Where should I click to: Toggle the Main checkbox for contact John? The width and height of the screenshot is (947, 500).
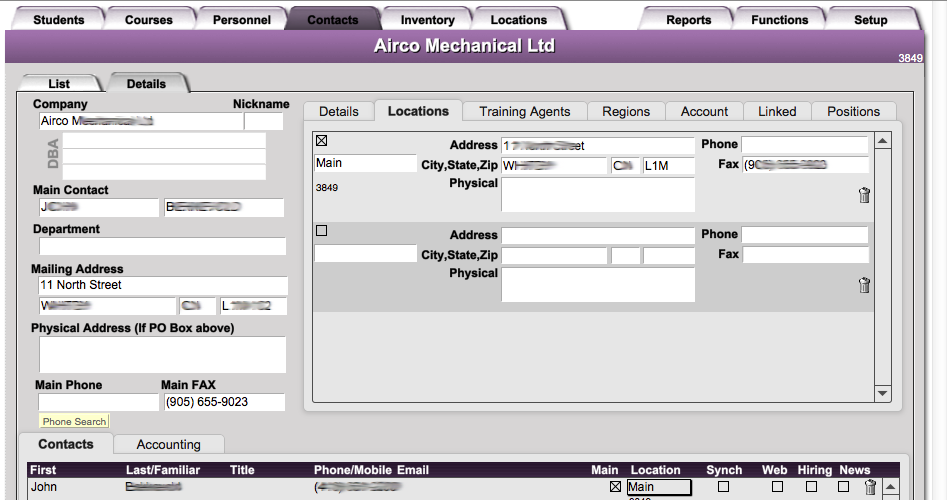615,486
